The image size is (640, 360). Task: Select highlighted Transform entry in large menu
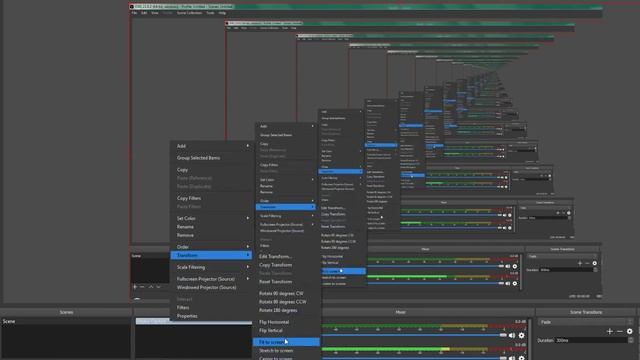point(211,255)
